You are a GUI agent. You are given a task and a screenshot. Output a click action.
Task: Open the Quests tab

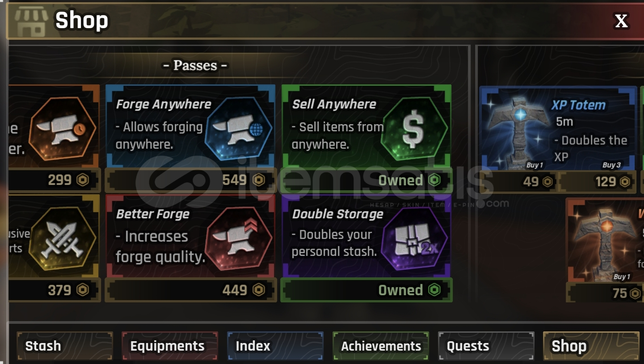pos(486,346)
